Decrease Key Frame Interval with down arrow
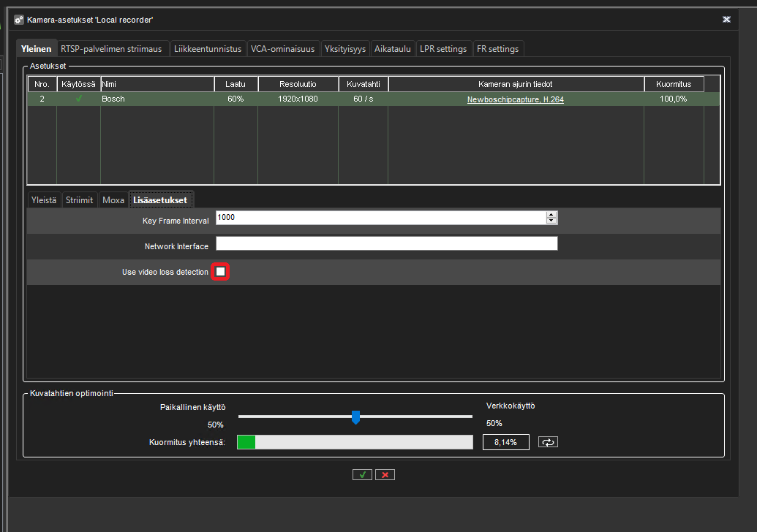 pos(551,221)
